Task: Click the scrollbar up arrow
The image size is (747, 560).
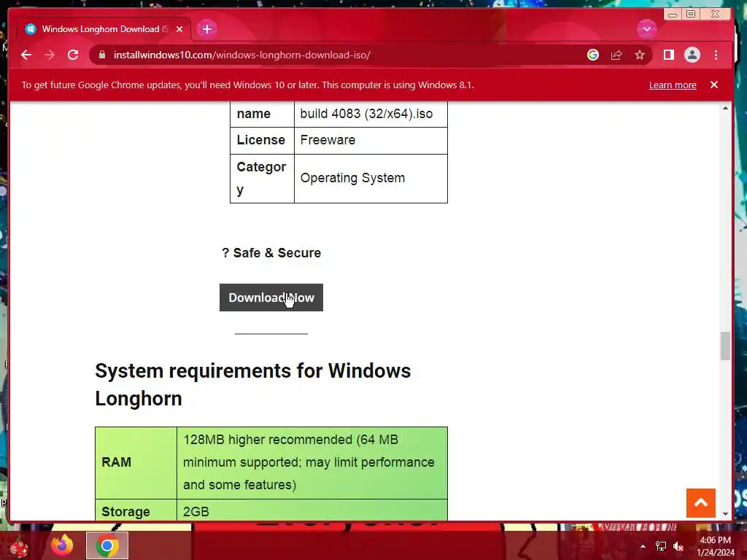Action: 725,109
